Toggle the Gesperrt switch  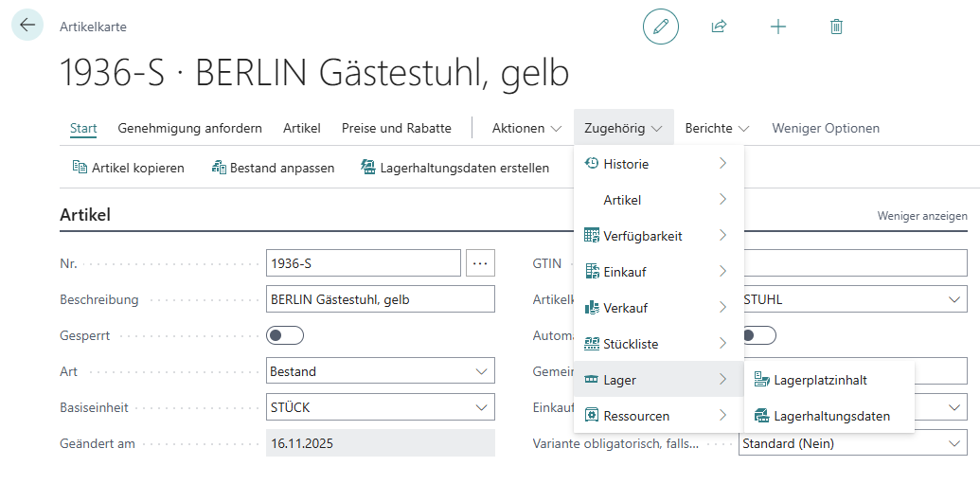(285, 335)
